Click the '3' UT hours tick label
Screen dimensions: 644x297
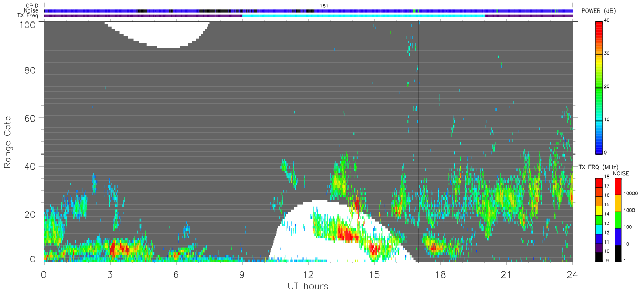coord(110,274)
